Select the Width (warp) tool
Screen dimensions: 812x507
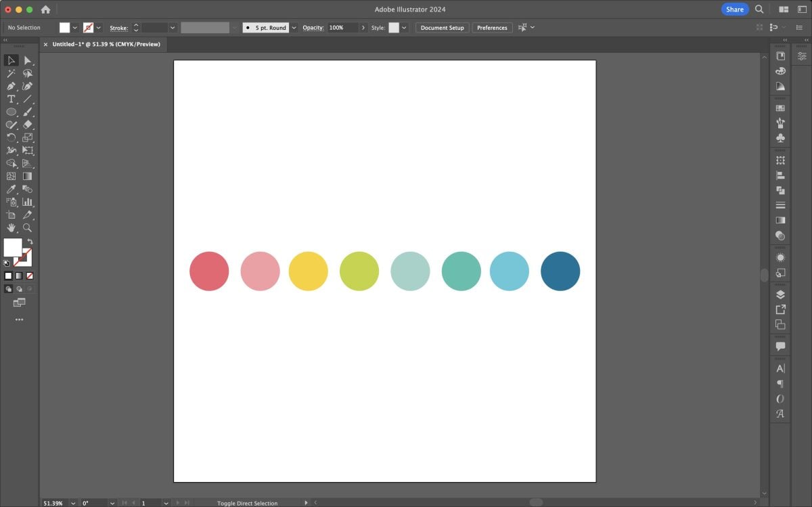[12, 150]
